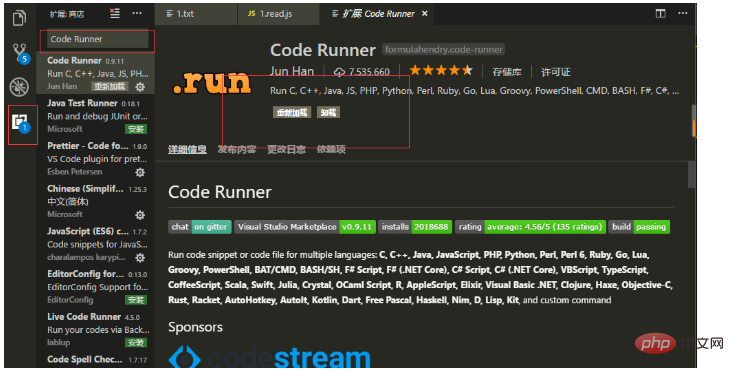Click gear icon for Prettier extension
Viewport: 734px width, 376px height.
(140, 172)
